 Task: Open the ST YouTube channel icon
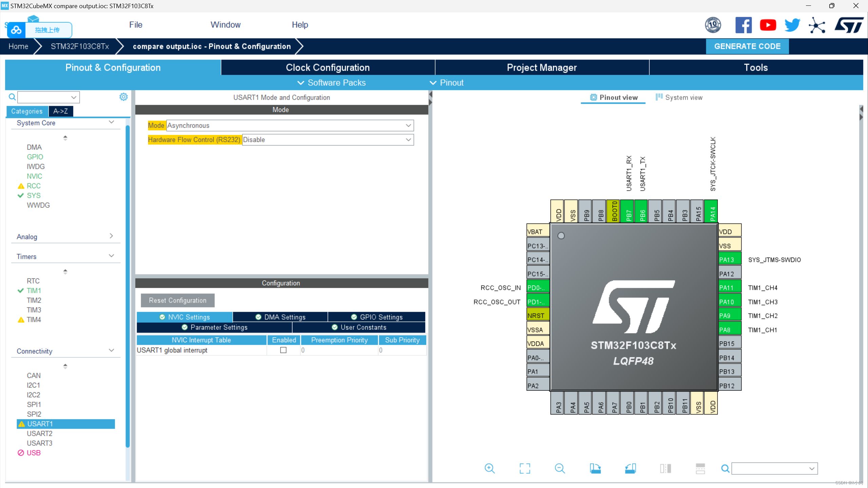768,25
